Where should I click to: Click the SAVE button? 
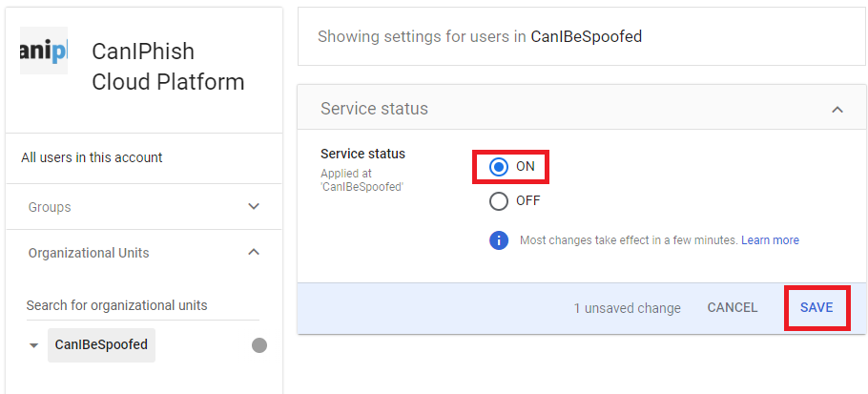pos(816,308)
